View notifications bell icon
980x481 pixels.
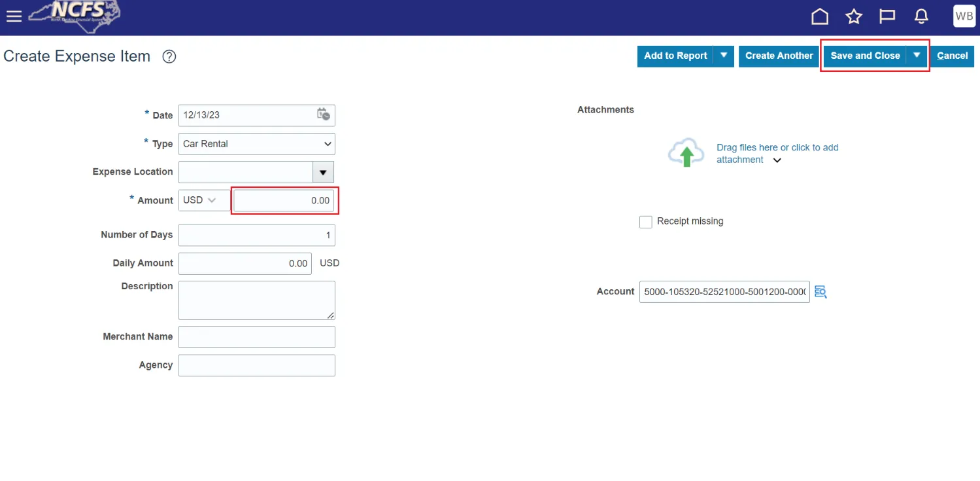921,17
